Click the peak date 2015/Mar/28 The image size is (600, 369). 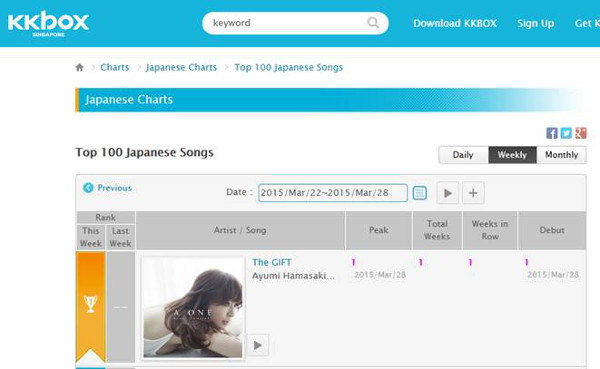(380, 274)
